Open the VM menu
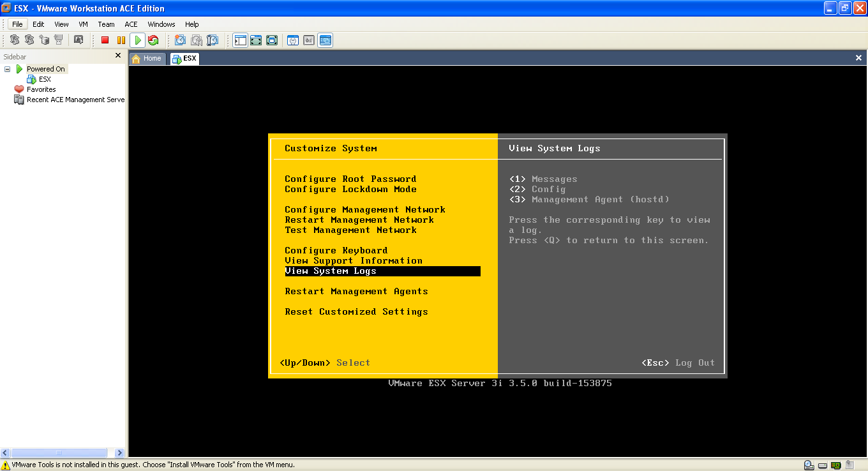 [83, 24]
